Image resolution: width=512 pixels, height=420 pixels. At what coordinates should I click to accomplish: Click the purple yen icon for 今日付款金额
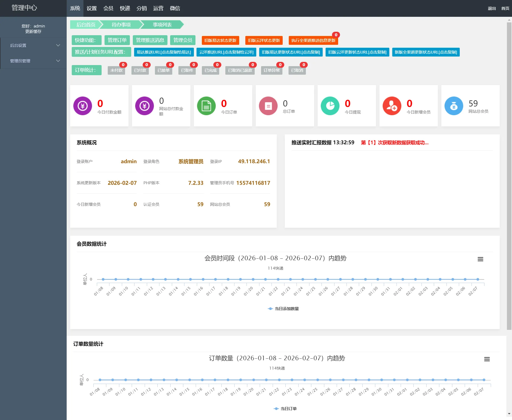[x=83, y=106]
